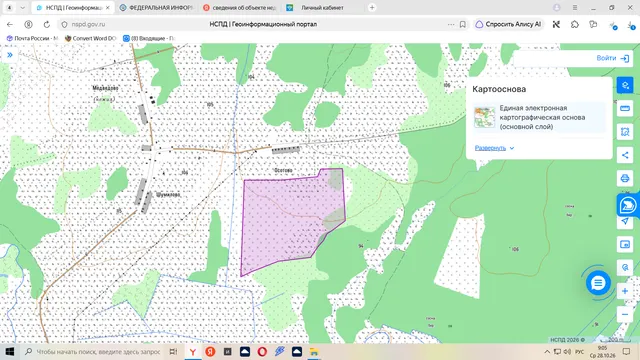The image size is (640, 360).
Task: Show hidden system tray icons chevron
Action: (x=547, y=351)
